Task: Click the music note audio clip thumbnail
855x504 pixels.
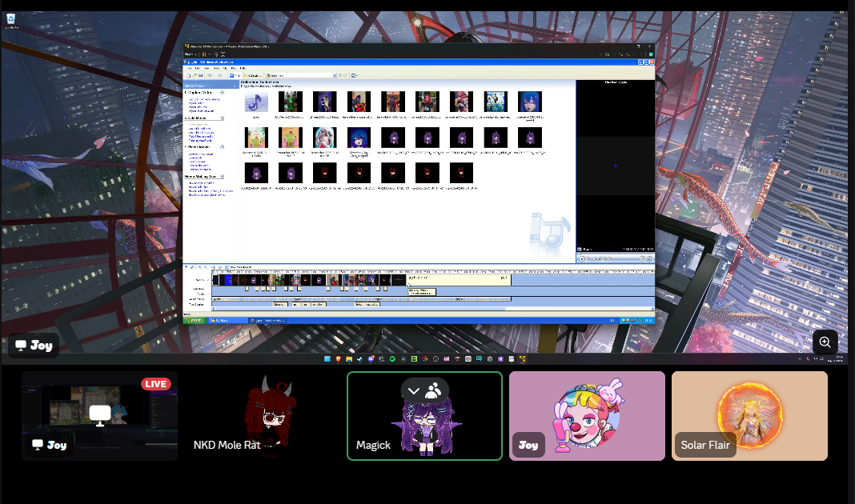Action: coord(255,102)
